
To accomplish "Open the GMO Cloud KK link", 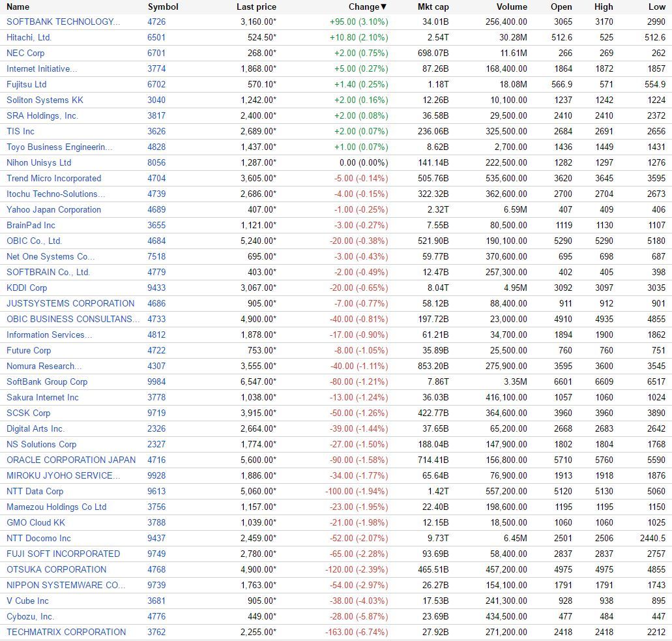I will point(36,523).
